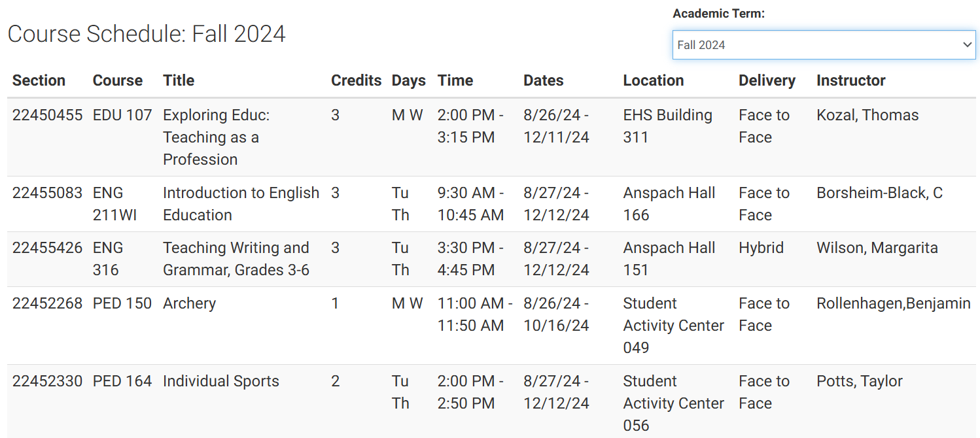980x438 pixels.
Task: Click the dropdown chevron arrow for term
Action: [x=967, y=45]
